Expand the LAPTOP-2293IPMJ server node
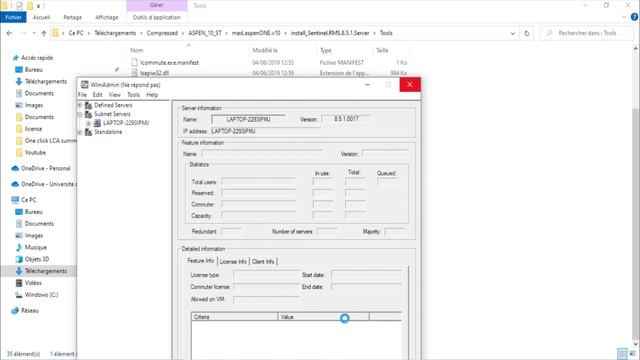Image resolution: width=640 pixels, height=360 pixels. [89, 123]
